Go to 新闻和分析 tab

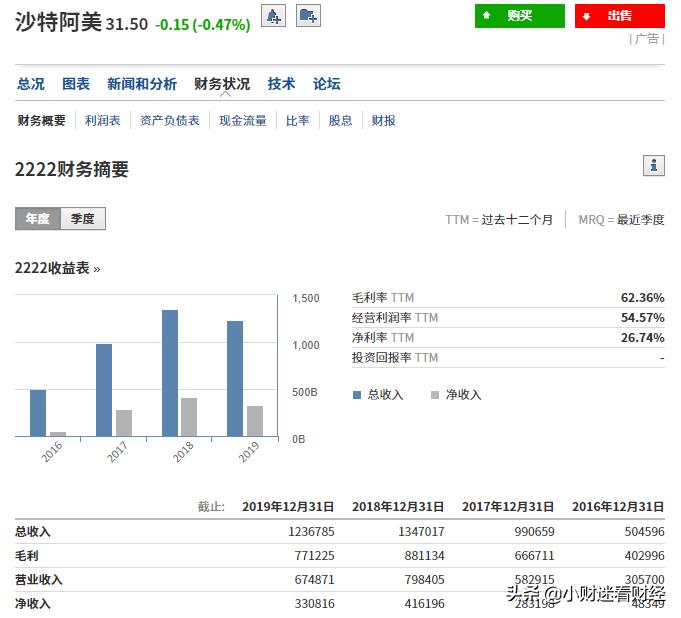click(x=142, y=84)
